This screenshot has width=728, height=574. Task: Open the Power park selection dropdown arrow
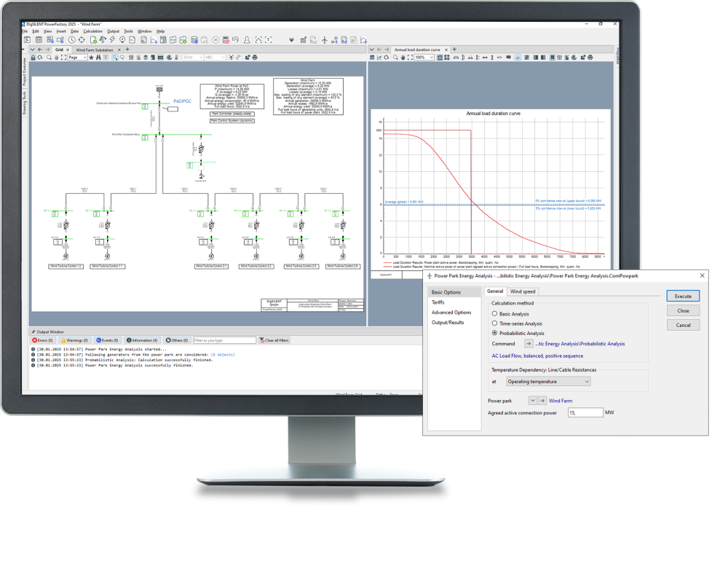click(533, 401)
